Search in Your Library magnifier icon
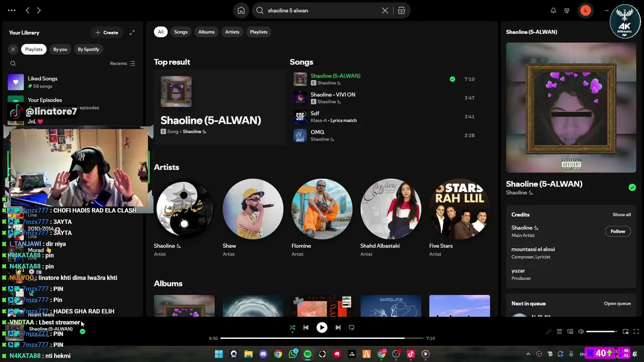 [x=13, y=63]
